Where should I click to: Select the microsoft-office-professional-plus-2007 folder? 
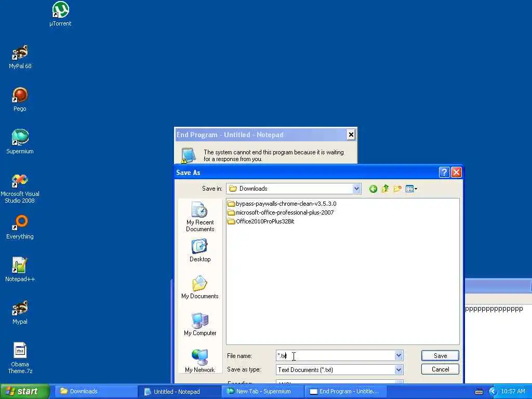click(x=281, y=212)
